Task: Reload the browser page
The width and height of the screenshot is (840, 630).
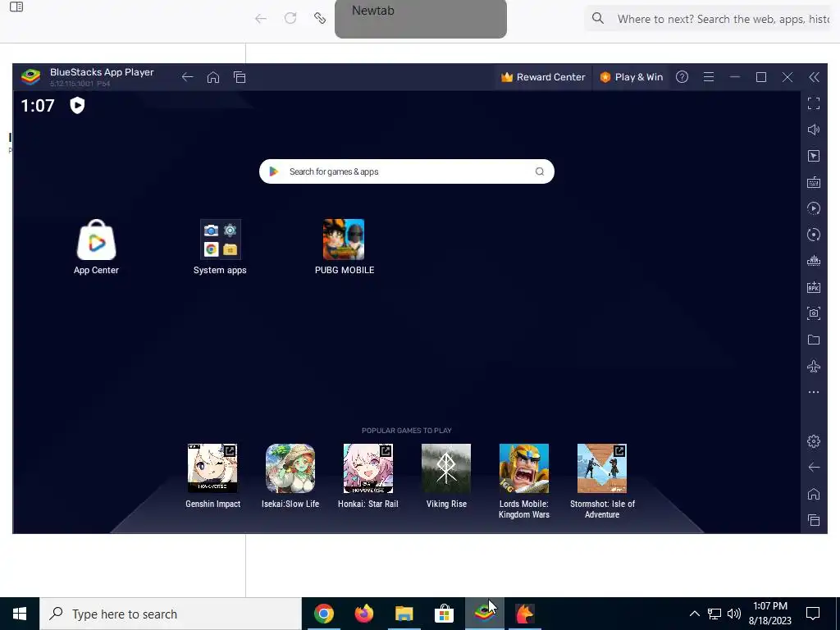Action: coord(290,18)
